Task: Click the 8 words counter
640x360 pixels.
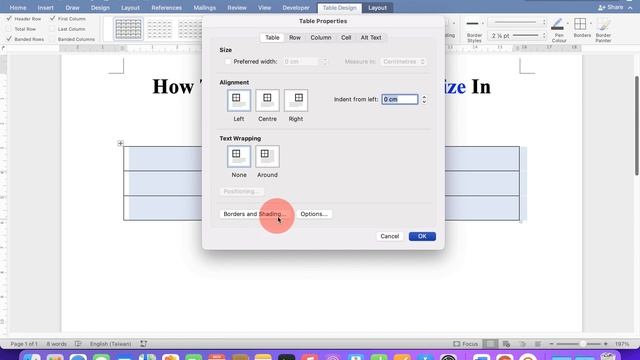Action: coord(56,344)
